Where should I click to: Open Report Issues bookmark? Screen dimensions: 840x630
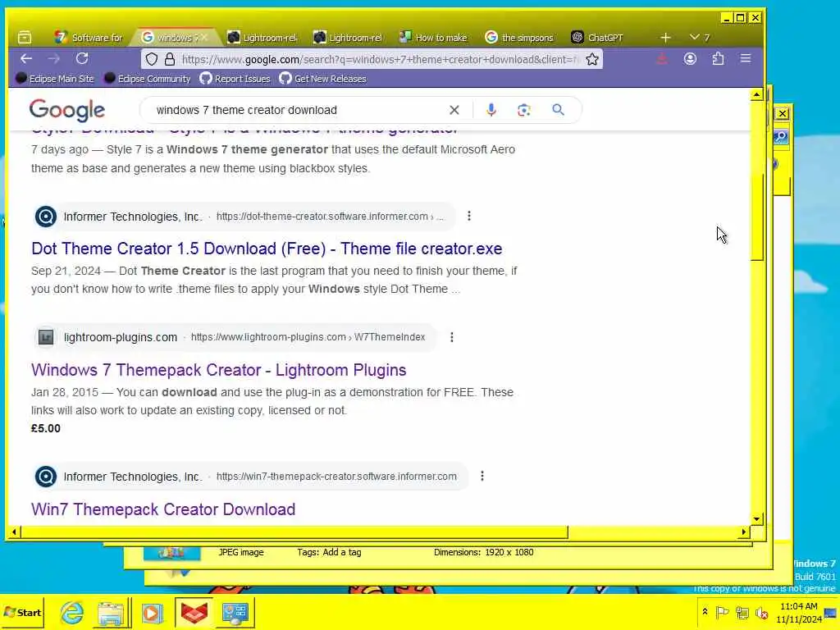coord(235,79)
